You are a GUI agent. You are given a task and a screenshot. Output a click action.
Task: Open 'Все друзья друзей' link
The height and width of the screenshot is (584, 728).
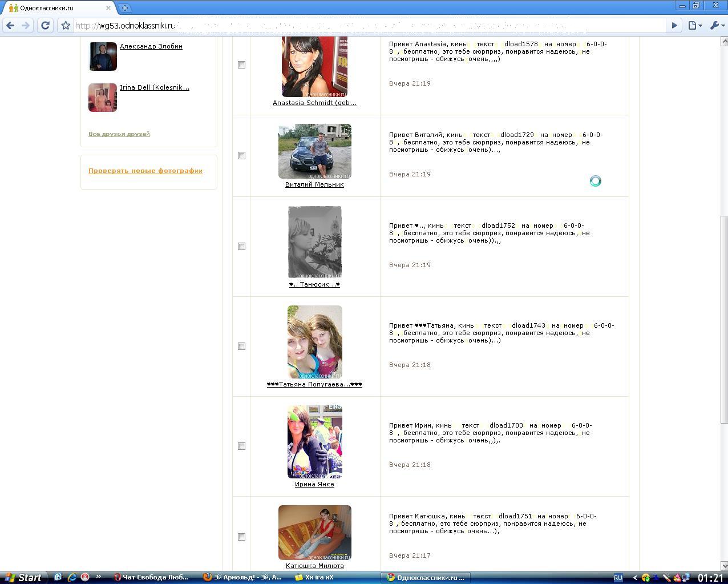point(119,134)
